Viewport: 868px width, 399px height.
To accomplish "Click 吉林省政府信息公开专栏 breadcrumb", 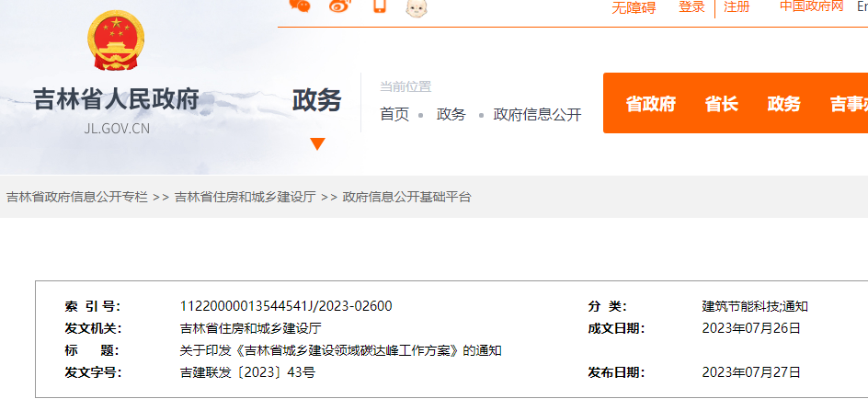I will pyautogui.click(x=77, y=198).
